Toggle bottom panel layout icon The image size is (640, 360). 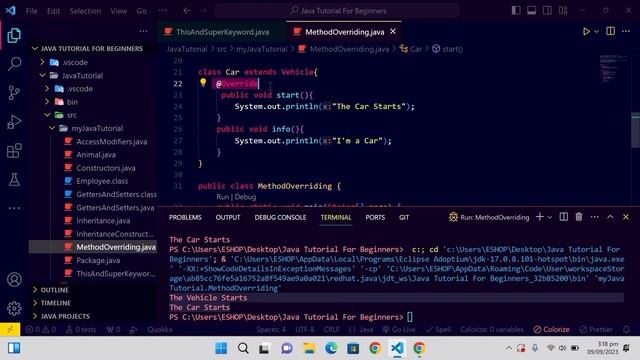(531, 11)
